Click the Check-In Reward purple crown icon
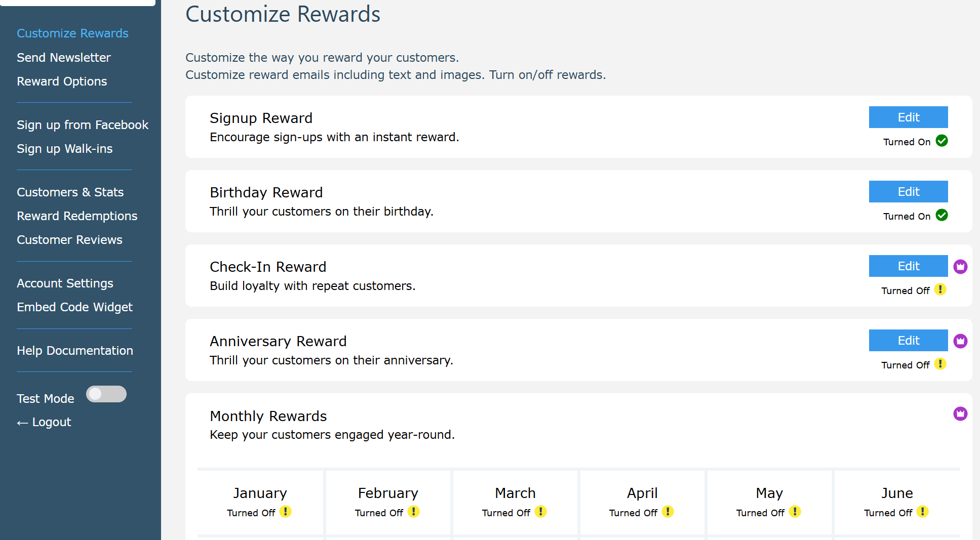This screenshot has height=540, width=980. (960, 266)
